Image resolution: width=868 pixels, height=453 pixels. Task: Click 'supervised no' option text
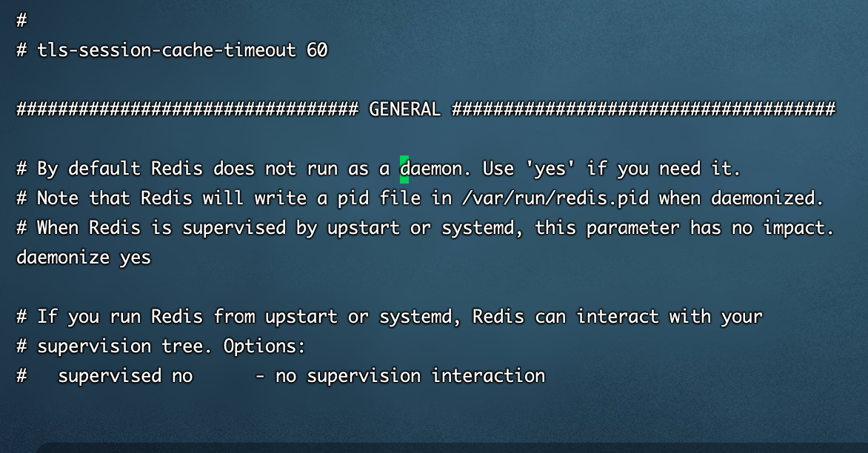click(x=125, y=377)
